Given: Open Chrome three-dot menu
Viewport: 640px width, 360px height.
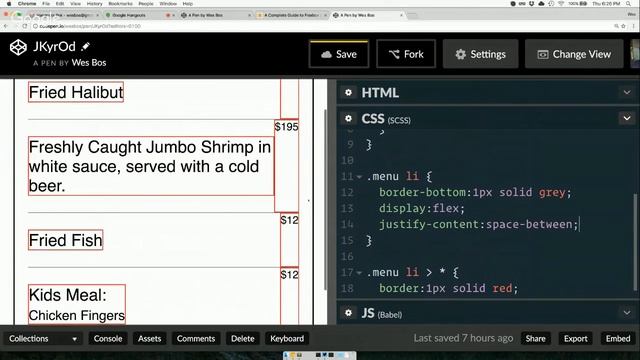Looking at the screenshot, I should pyautogui.click(x=634, y=26).
